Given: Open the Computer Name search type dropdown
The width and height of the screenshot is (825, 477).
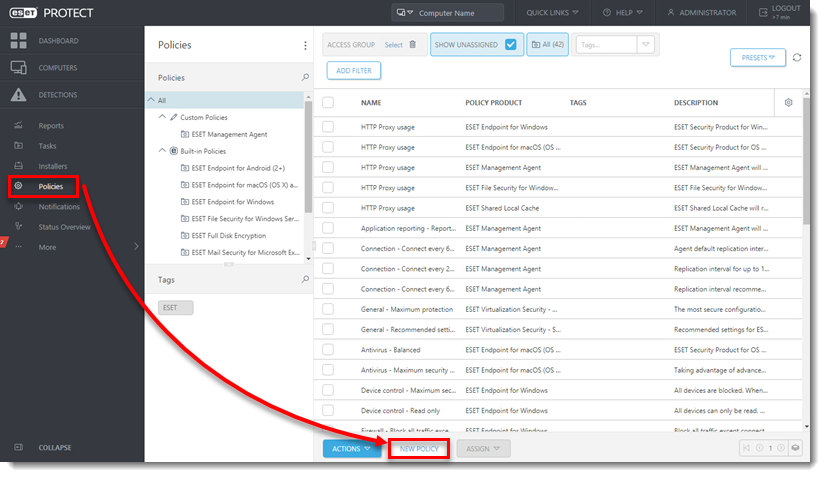Looking at the screenshot, I should point(404,13).
